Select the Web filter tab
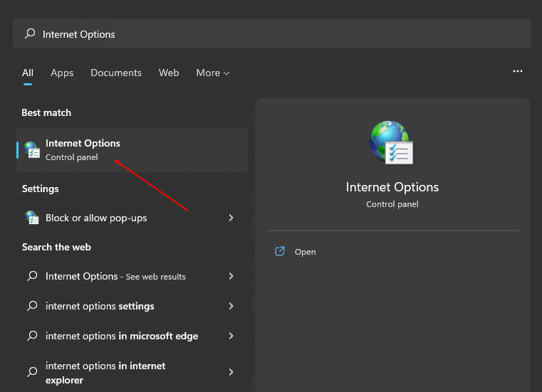Viewport: 542px width, 392px height. [x=169, y=73]
